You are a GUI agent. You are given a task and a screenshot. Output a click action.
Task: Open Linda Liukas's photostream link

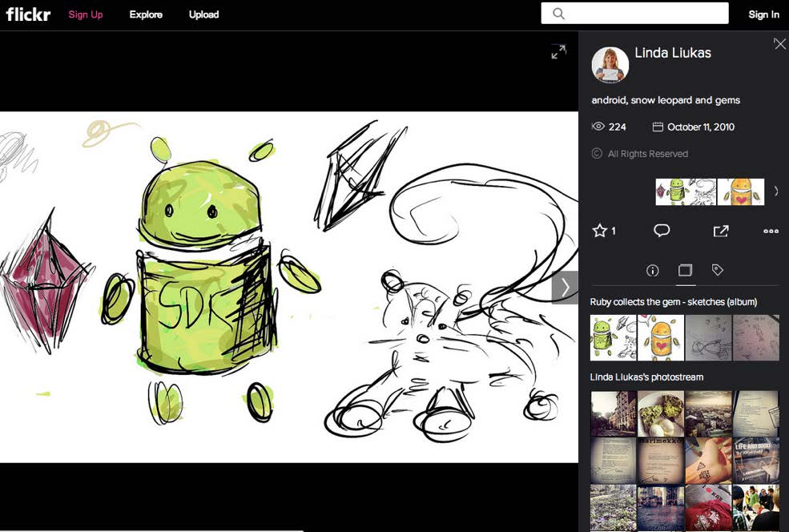pos(646,377)
